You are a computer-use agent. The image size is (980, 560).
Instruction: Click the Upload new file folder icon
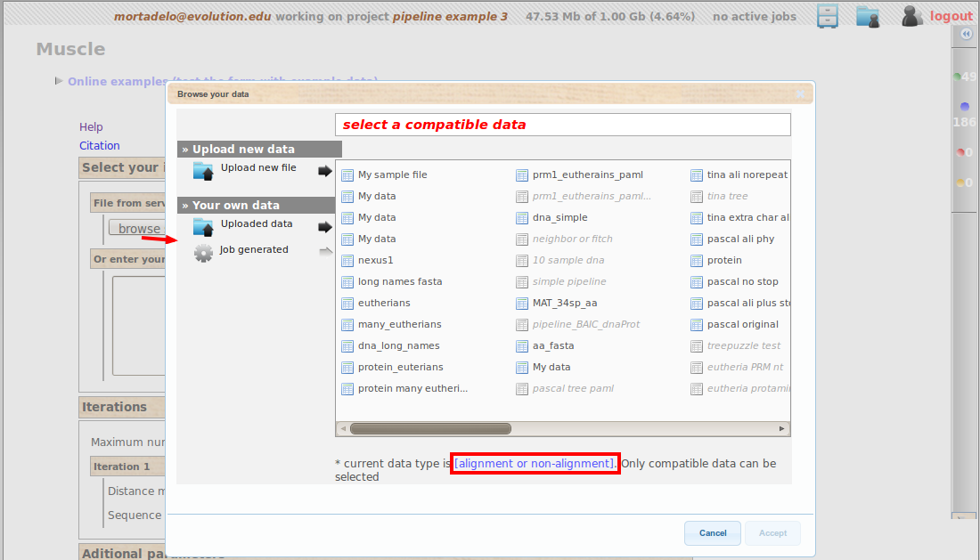coord(203,171)
